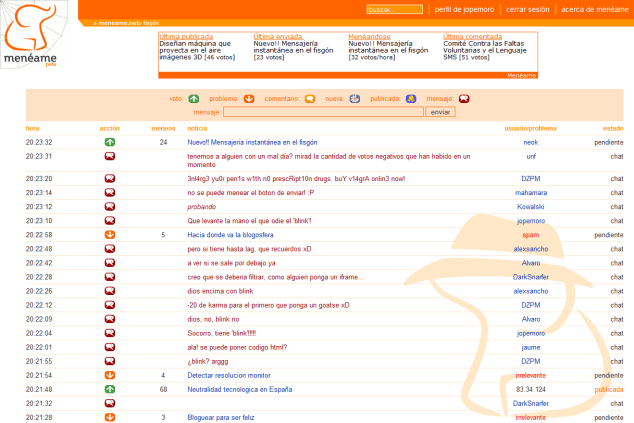The image size is (634, 423).
Task: Toggle the green 'voto' filter icon
Action: 193,99
